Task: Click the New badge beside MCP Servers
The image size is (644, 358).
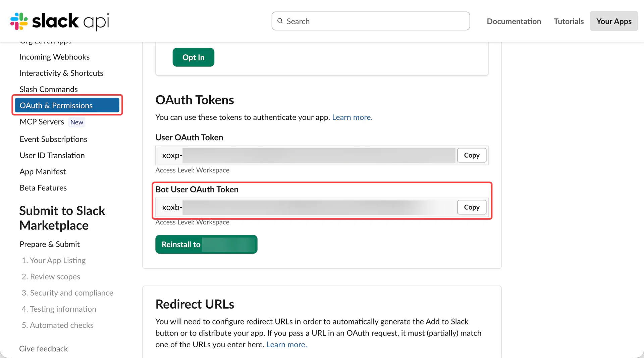Action: coord(77,122)
